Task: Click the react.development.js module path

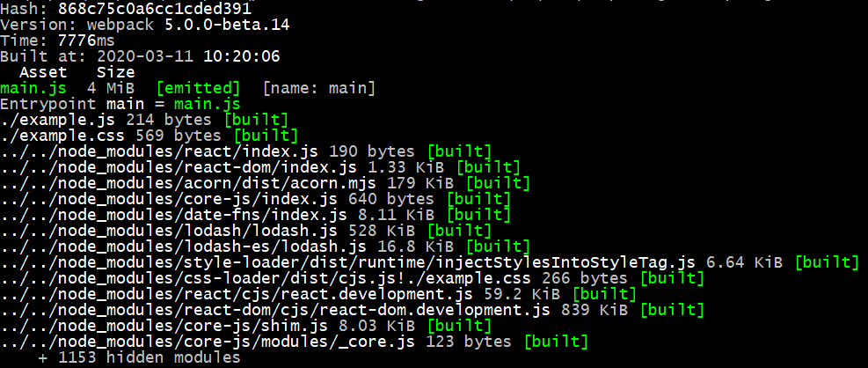Action: click(x=237, y=292)
